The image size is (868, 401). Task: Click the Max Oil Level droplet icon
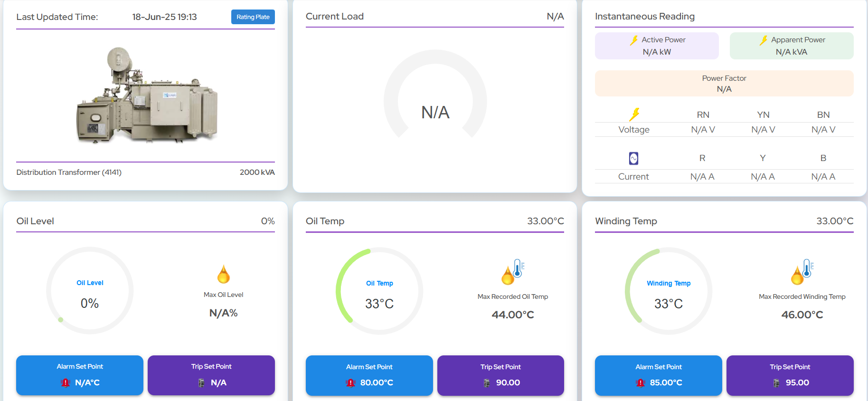pyautogui.click(x=223, y=275)
